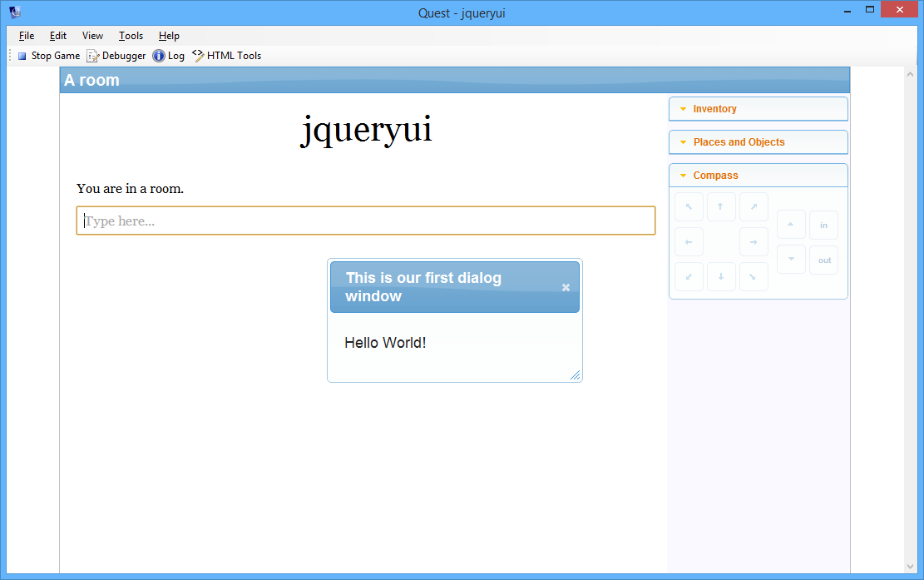This screenshot has height=580, width=924.
Task: Click the north arrow in the compass
Action: [x=721, y=207]
